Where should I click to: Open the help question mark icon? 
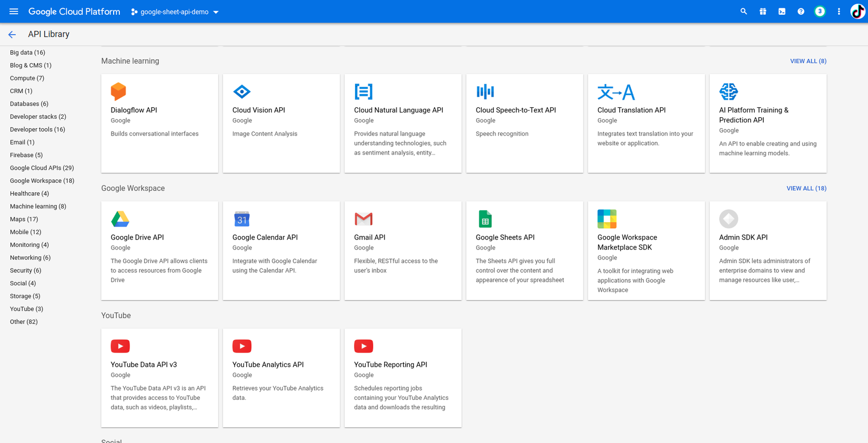click(x=801, y=12)
